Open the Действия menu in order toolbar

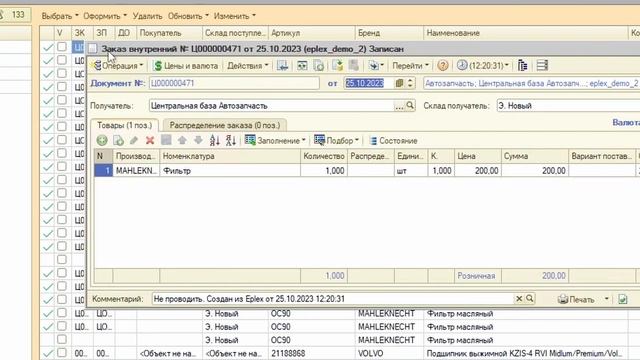(247, 66)
